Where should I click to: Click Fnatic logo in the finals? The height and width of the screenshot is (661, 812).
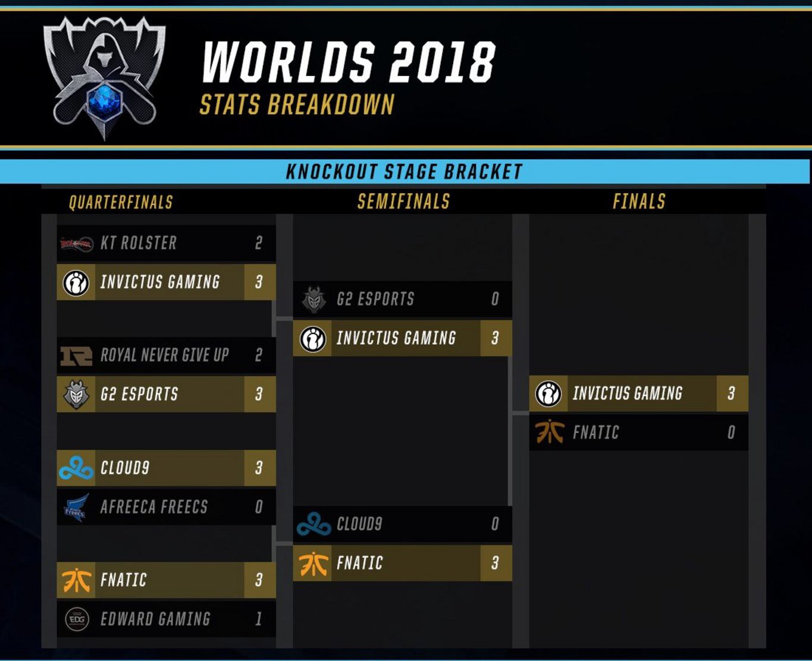(549, 432)
